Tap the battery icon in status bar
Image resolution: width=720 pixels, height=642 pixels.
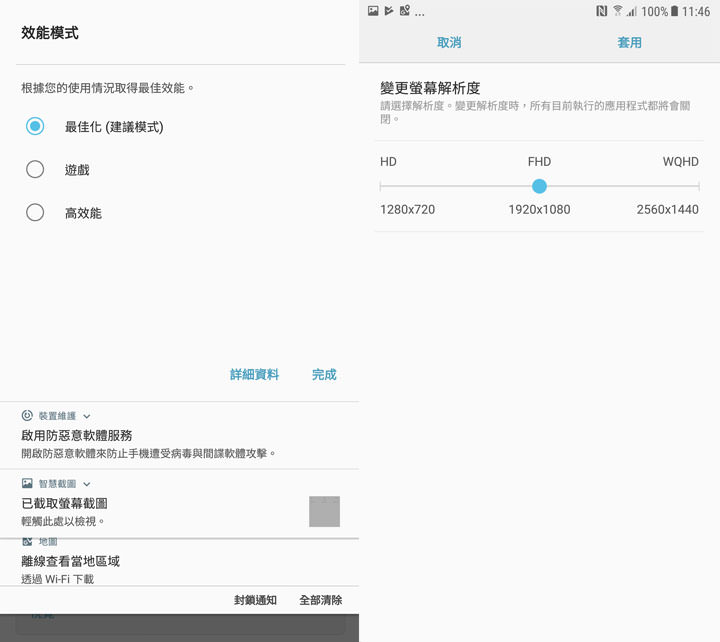[x=675, y=11]
